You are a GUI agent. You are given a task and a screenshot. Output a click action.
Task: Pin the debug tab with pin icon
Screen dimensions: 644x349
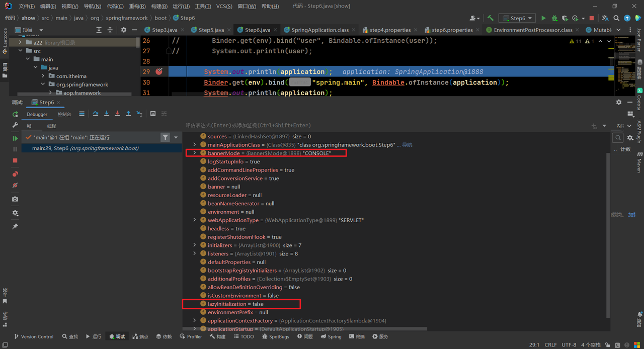[15, 227]
